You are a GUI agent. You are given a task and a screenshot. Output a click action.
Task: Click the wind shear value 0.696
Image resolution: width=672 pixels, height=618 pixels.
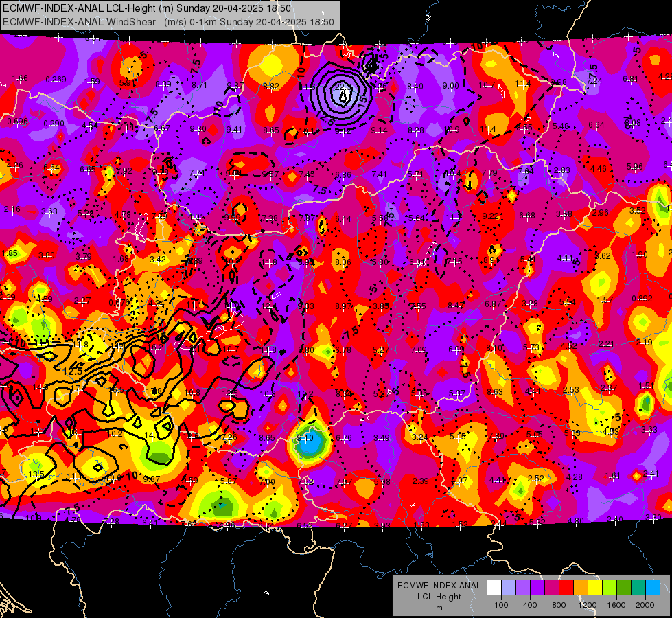coord(18,122)
